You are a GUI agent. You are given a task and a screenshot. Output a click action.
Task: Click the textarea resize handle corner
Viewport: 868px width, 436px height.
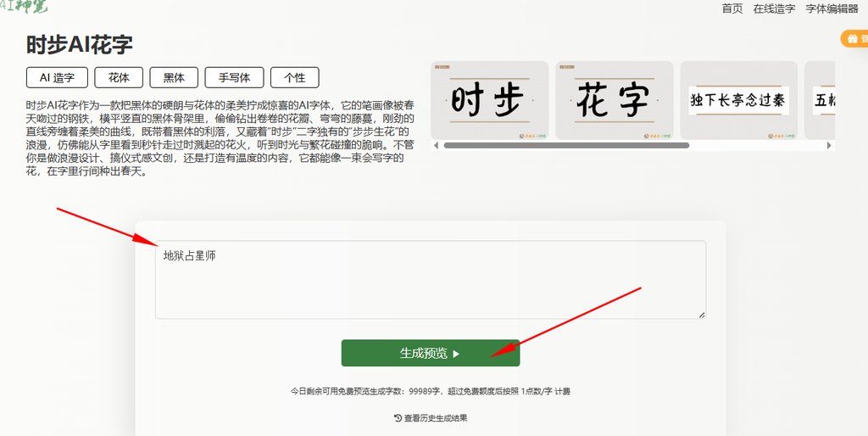(x=702, y=315)
